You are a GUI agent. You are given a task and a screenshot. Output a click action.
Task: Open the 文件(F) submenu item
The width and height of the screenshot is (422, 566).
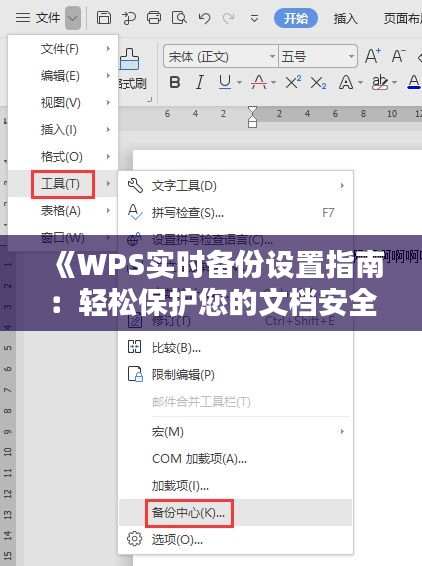(63, 48)
